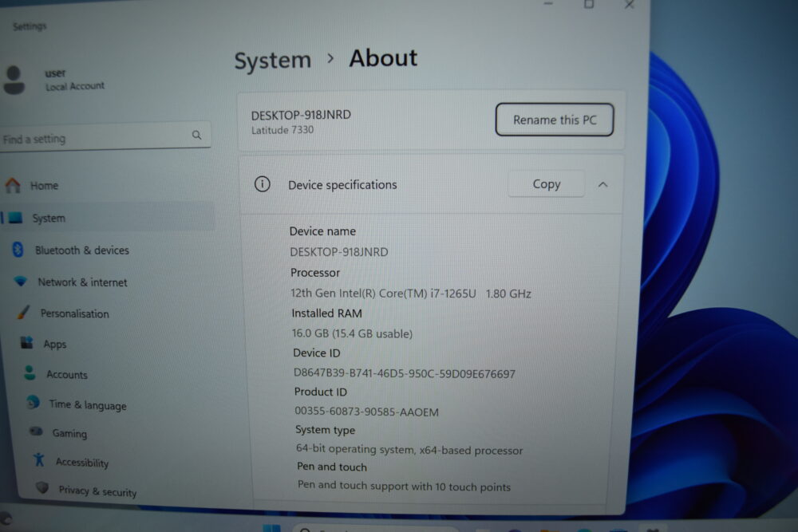
Task: Select the System monitor icon in sidebar
Action: point(16,218)
